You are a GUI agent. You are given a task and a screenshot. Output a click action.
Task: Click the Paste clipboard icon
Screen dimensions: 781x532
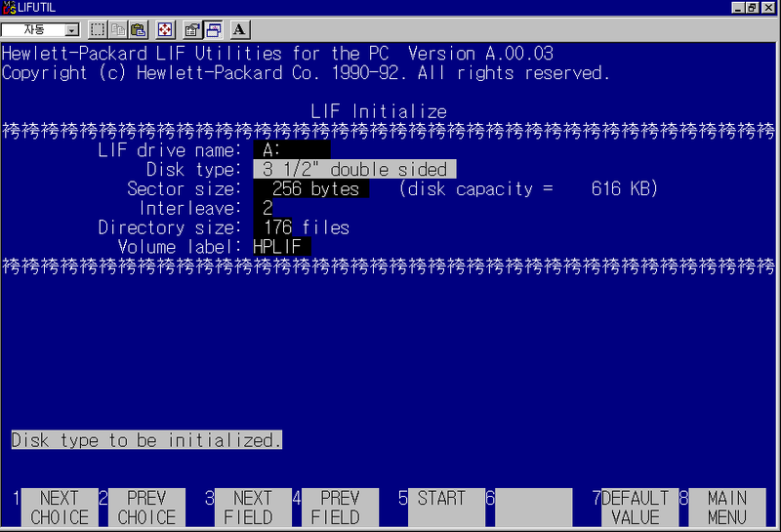coord(138,29)
